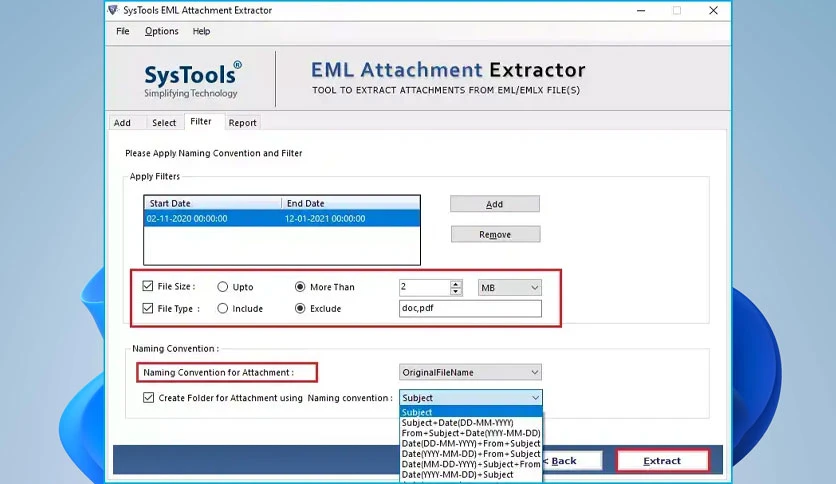The height and width of the screenshot is (484, 836).
Task: Decrease file size with down spinner arrow
Action: pos(455,292)
